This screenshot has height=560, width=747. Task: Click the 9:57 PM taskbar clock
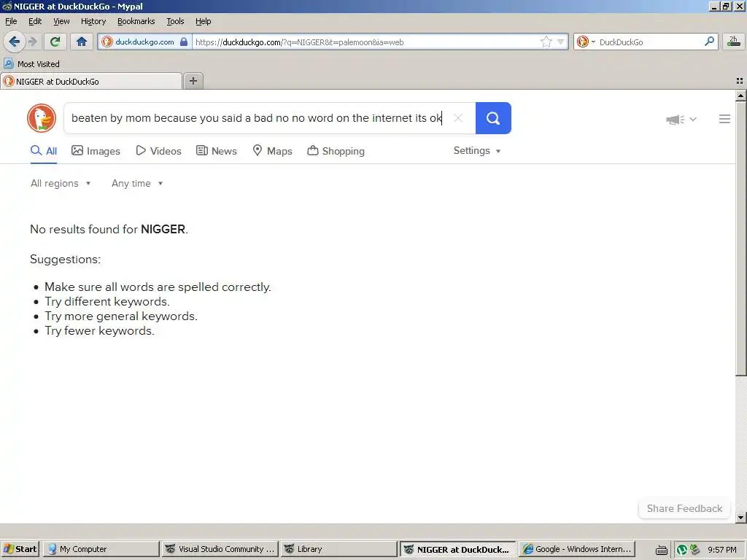click(722, 550)
